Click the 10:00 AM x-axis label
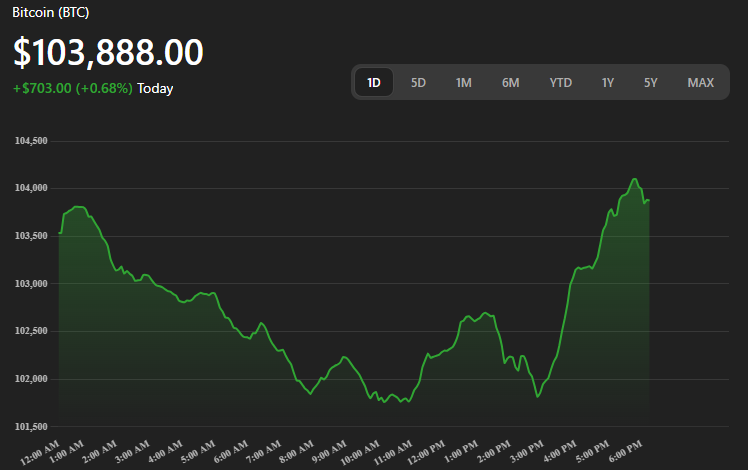Viewport: 748px width, 470px height. point(360,453)
